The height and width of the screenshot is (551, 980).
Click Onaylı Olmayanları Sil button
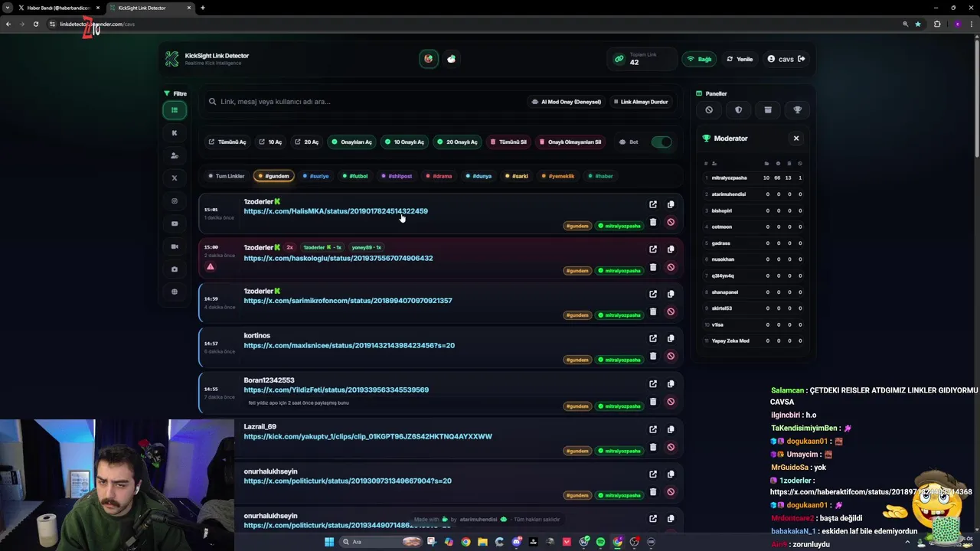click(570, 142)
